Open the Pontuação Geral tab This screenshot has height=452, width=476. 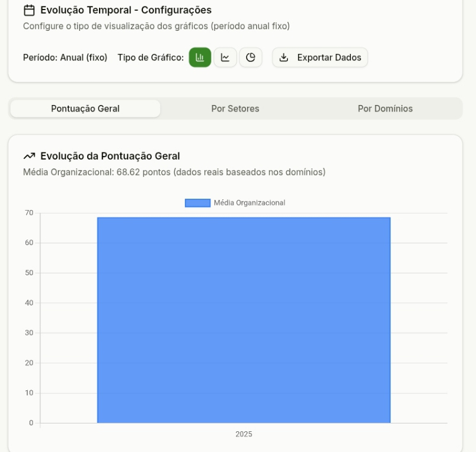click(85, 109)
